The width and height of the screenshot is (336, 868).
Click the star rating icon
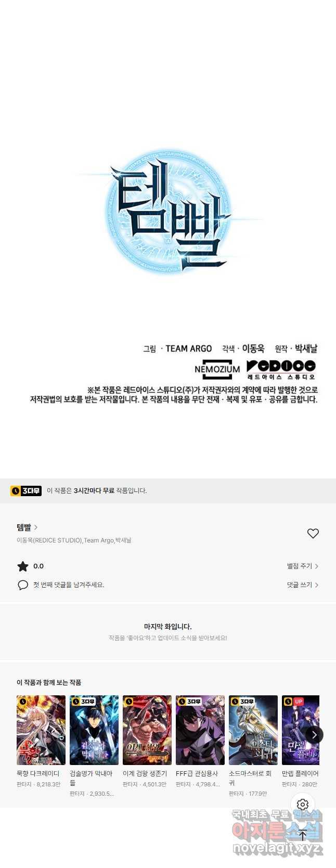point(22,566)
